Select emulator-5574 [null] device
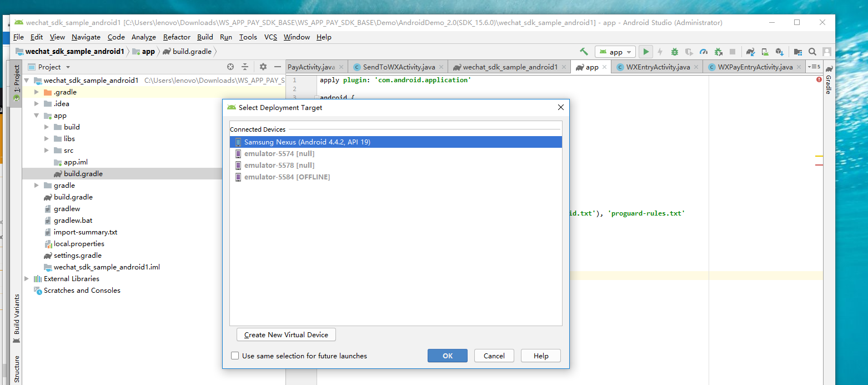 pos(396,153)
